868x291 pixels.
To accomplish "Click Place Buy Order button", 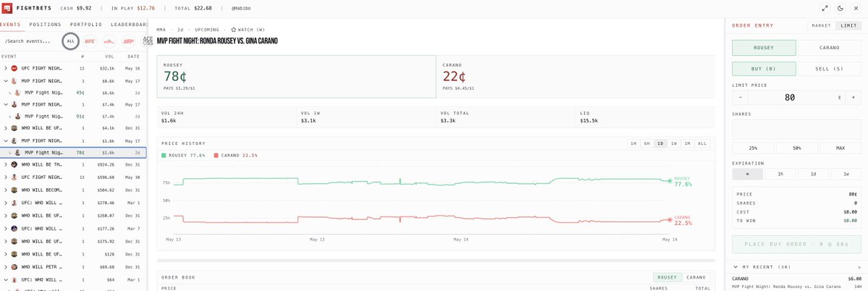I will click(796, 245).
